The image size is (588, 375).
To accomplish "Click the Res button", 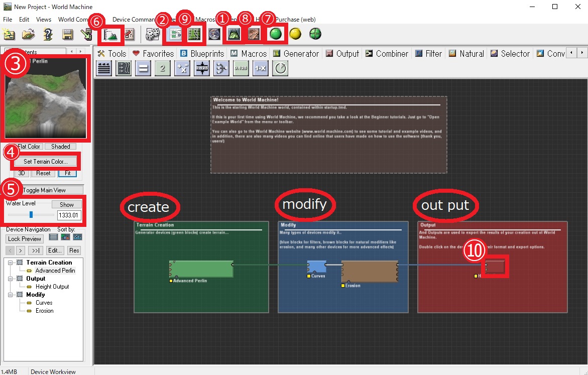I will click(x=74, y=251).
